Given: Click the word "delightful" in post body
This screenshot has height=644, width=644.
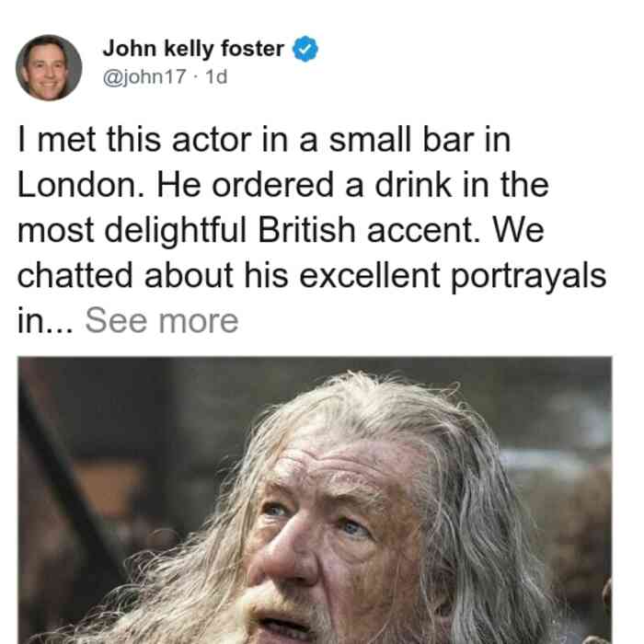Looking at the screenshot, I should point(175,232).
